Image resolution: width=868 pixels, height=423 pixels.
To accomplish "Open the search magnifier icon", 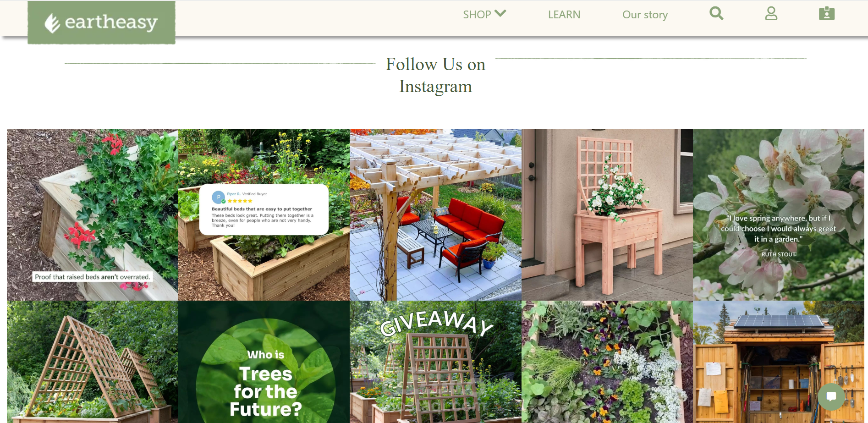I will coord(716,14).
